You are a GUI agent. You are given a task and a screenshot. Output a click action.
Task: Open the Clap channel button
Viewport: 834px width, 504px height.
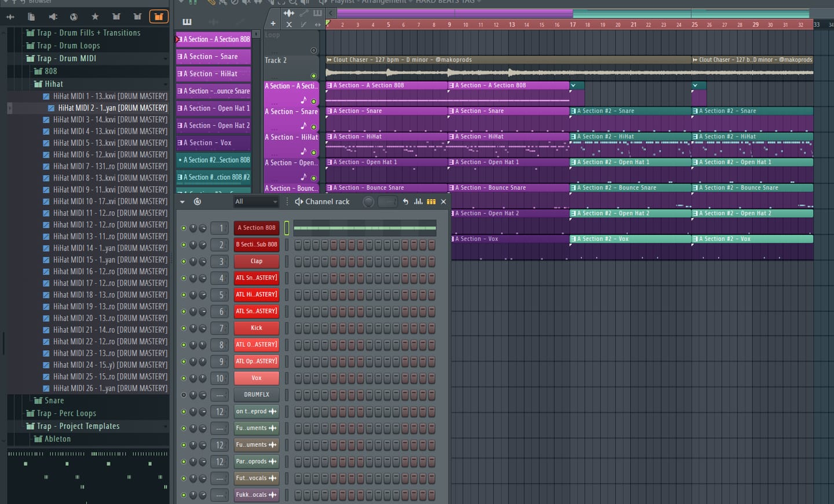tap(257, 262)
